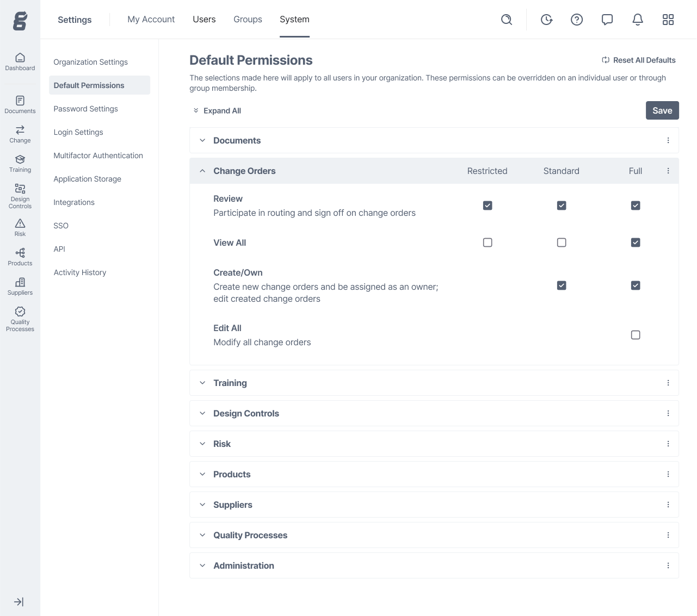
Task: Open the notifications bell
Action: point(637,19)
